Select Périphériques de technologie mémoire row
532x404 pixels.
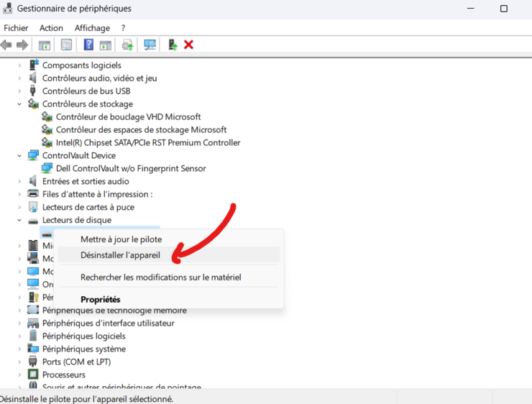[x=114, y=310]
